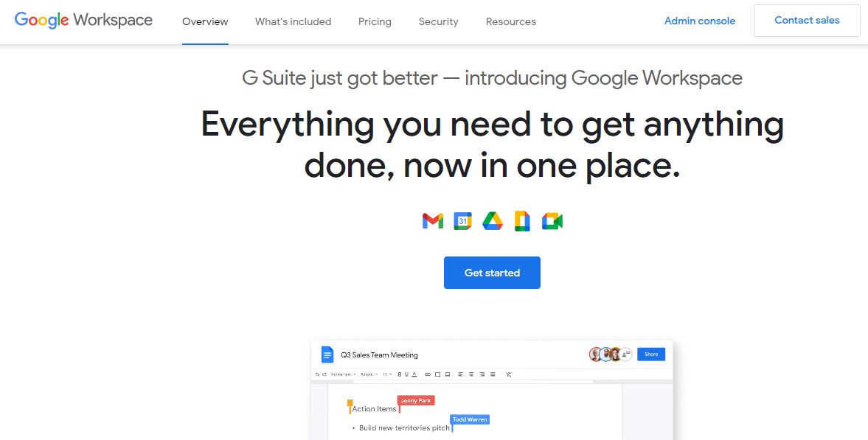Click the Contact sales button
The width and height of the screenshot is (868, 440).
pos(807,21)
